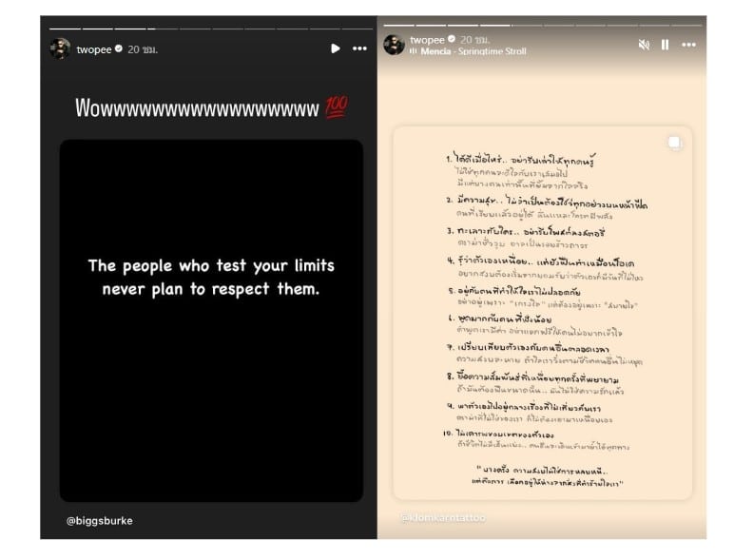
Task: Open the twopee username on right story
Action: pyautogui.click(x=428, y=39)
